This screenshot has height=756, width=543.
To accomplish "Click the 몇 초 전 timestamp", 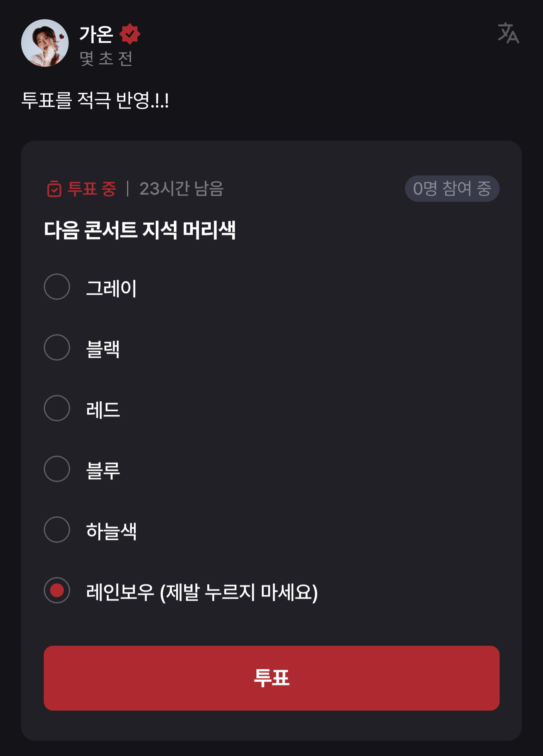I will point(106,58).
